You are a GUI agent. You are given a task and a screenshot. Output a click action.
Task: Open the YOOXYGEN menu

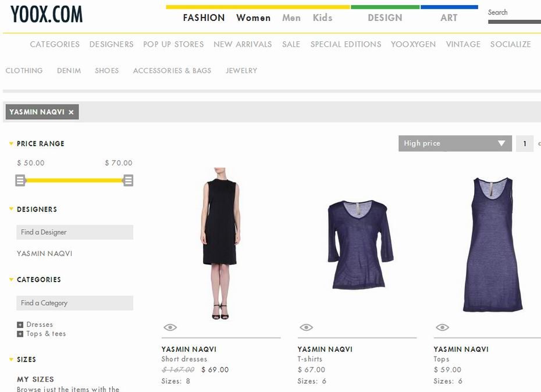(414, 44)
